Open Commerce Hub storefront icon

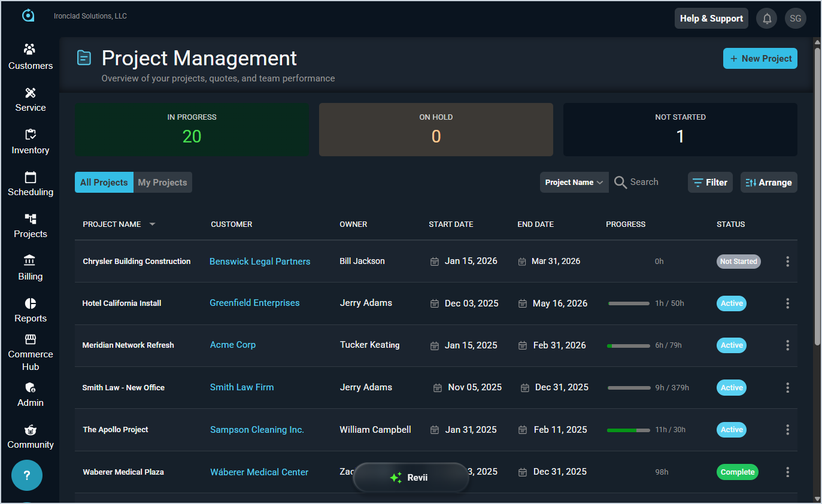coord(30,339)
